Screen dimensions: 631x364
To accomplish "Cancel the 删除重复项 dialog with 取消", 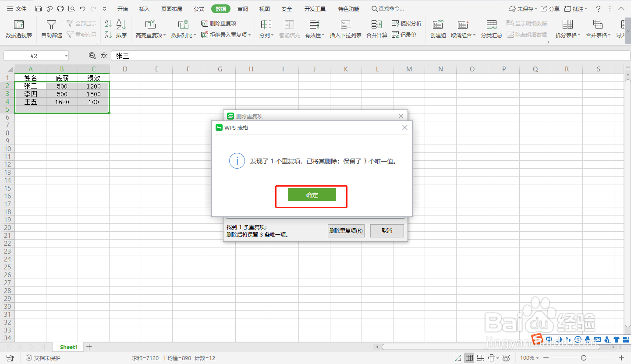I will (387, 230).
